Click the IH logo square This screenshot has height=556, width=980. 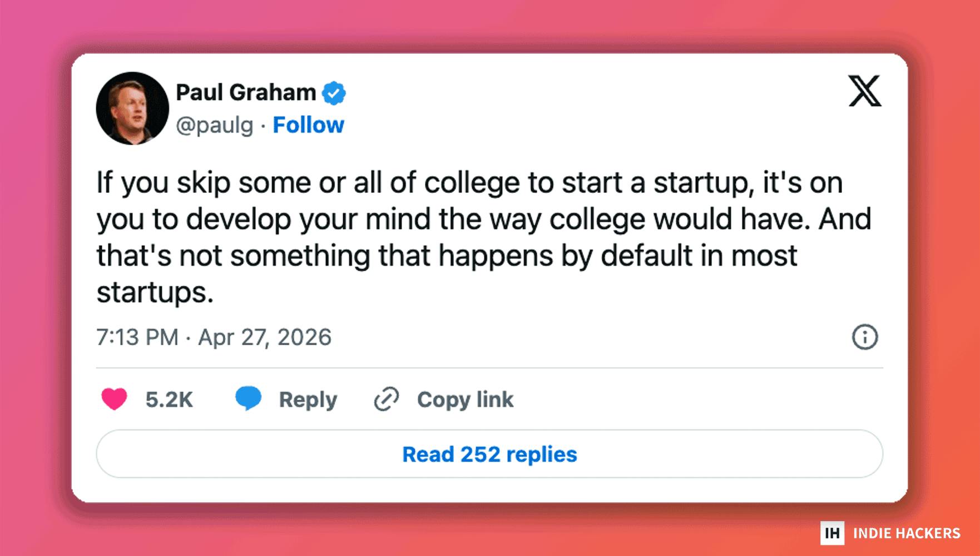(x=832, y=533)
